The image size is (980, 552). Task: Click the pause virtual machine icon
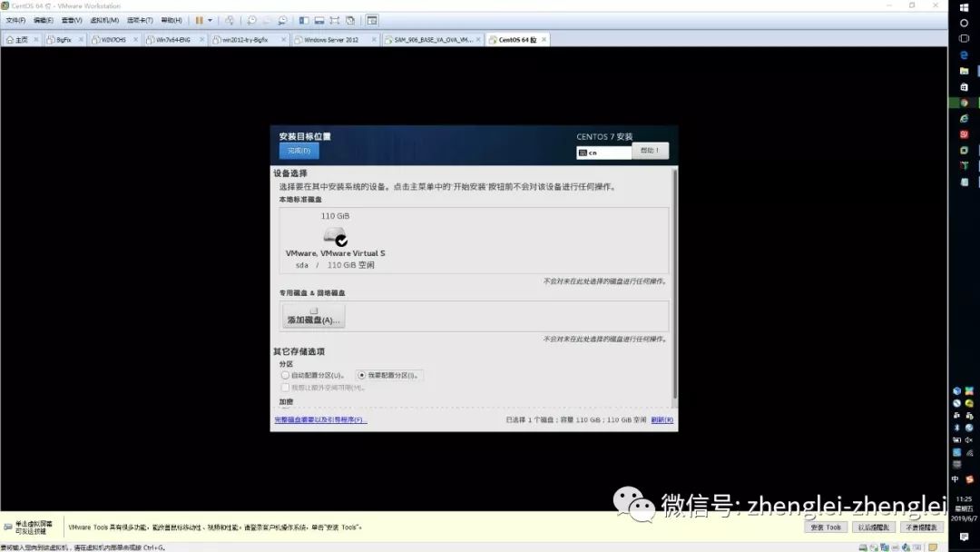199,21
